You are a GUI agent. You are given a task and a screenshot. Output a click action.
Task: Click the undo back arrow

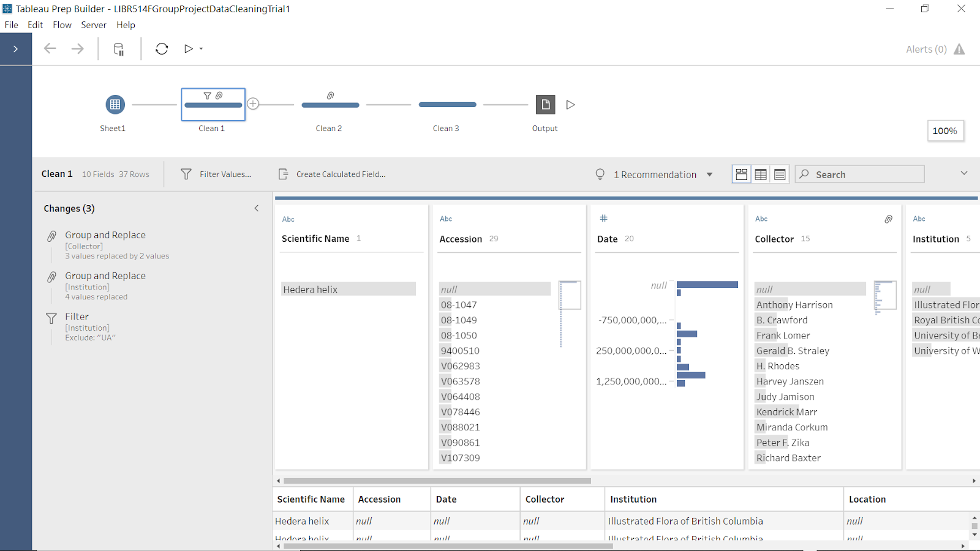pos(50,49)
